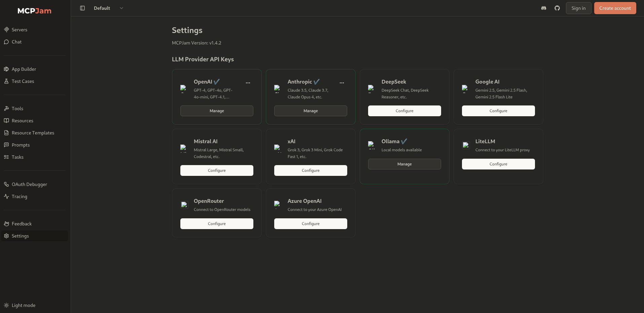Click the MCPJam logo
The image size is (644, 313).
(34, 11)
